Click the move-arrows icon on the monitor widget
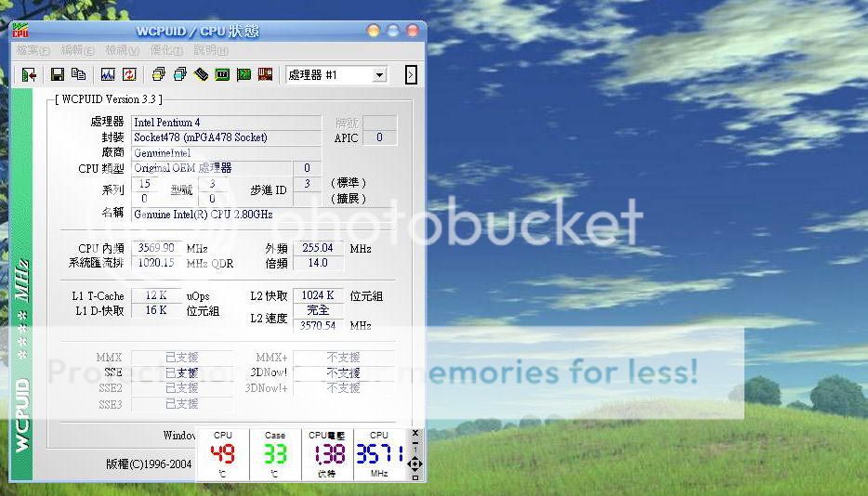868x496 pixels. coord(415,463)
